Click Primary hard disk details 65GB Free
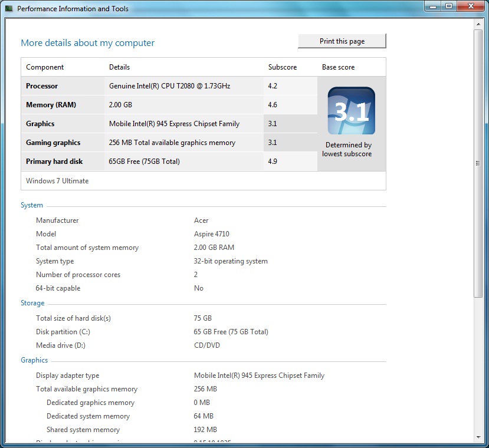 pos(145,162)
